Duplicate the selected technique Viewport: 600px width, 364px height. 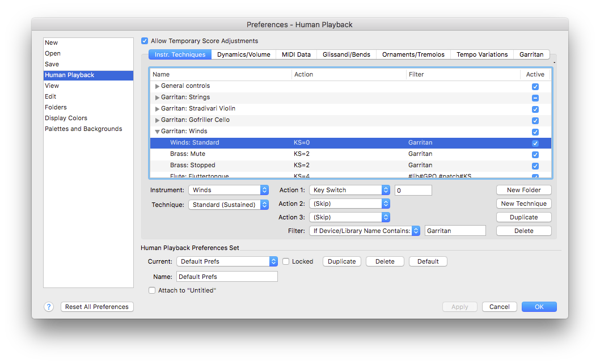(x=524, y=217)
